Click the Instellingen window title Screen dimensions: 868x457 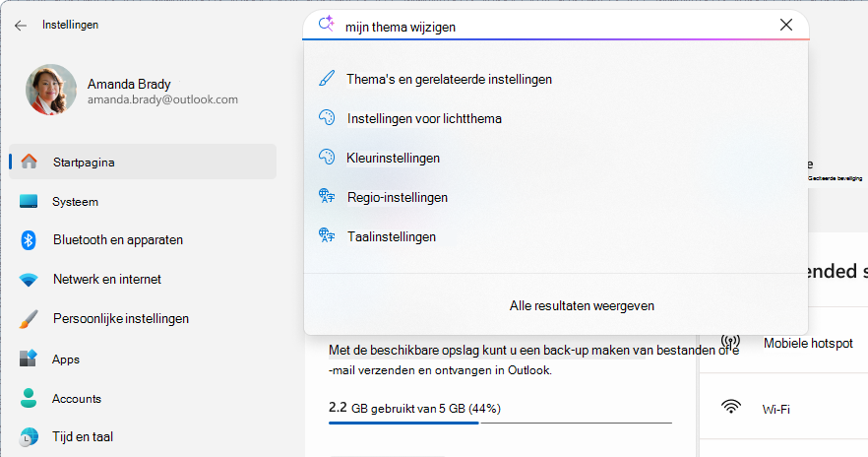coord(70,25)
